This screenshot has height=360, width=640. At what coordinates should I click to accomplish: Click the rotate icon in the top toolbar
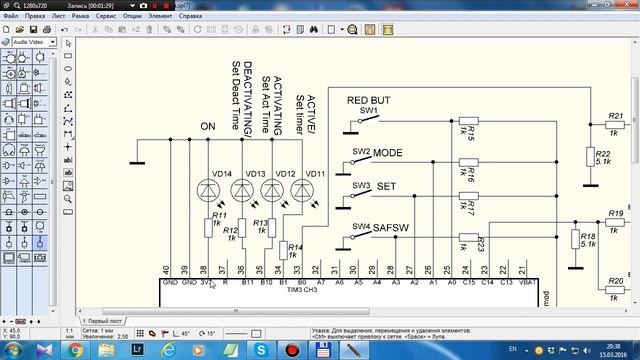click(x=198, y=29)
